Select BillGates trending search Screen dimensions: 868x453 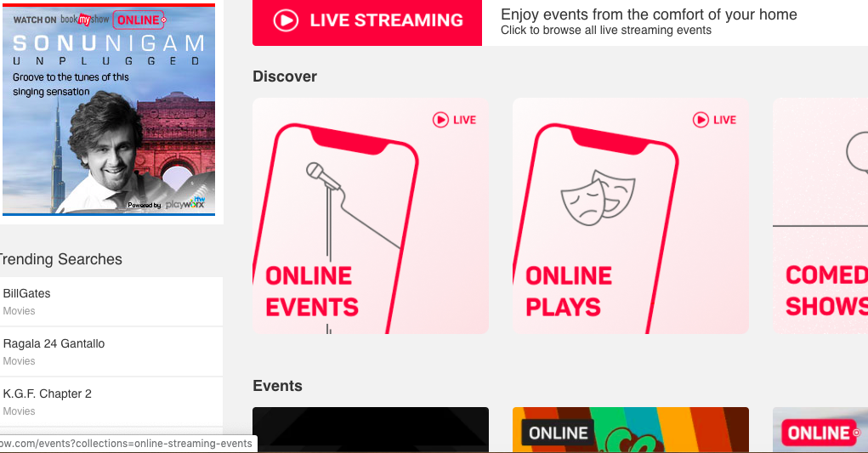(x=111, y=302)
